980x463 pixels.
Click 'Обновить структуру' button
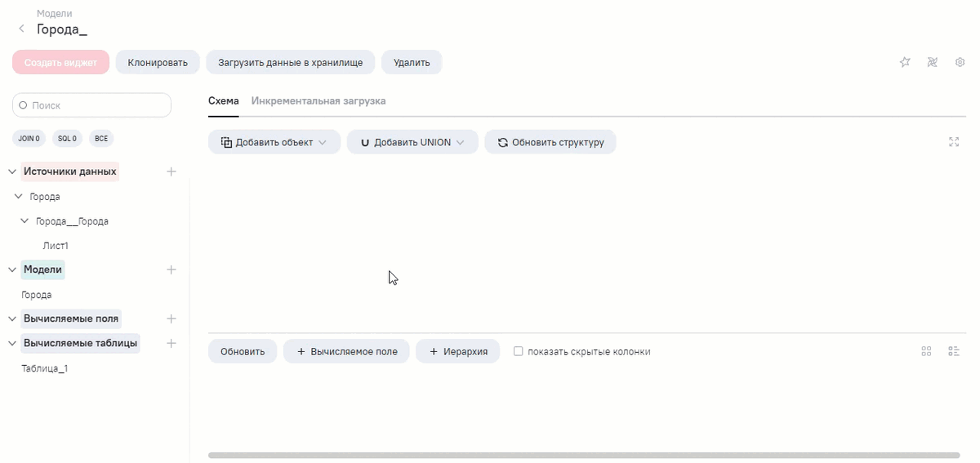550,142
